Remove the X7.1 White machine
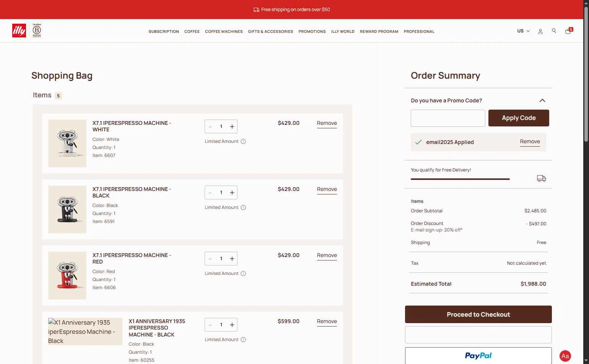The image size is (589, 364). [327, 123]
